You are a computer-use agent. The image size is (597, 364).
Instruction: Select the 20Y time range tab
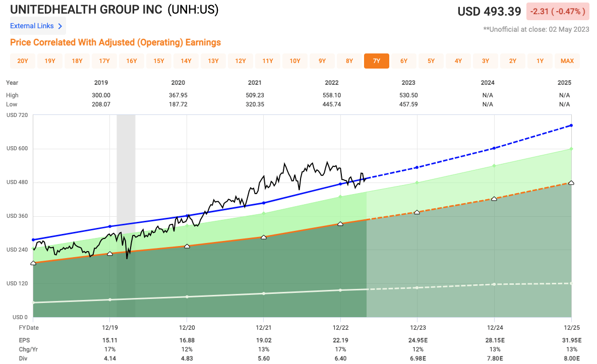click(23, 61)
